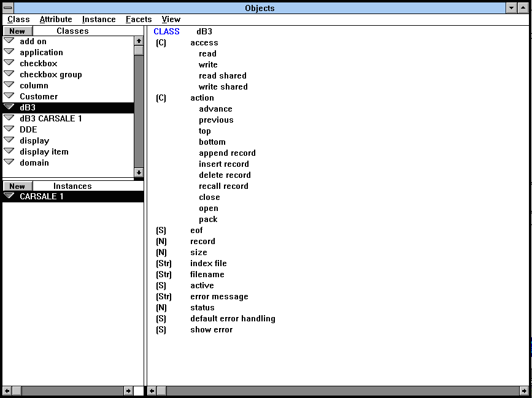The width and height of the screenshot is (532, 398).
Task: Click the 'status' attribute
Action: coord(202,308)
